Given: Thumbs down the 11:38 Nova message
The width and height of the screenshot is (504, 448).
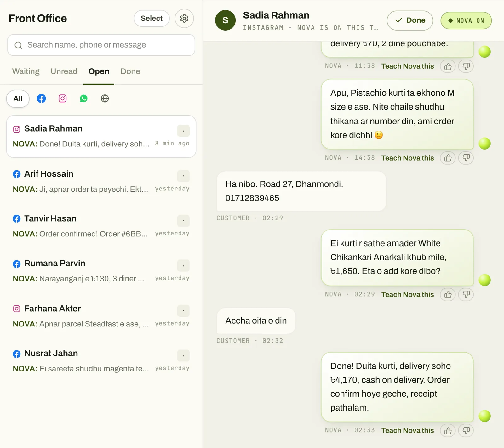Looking at the screenshot, I should click(x=466, y=66).
